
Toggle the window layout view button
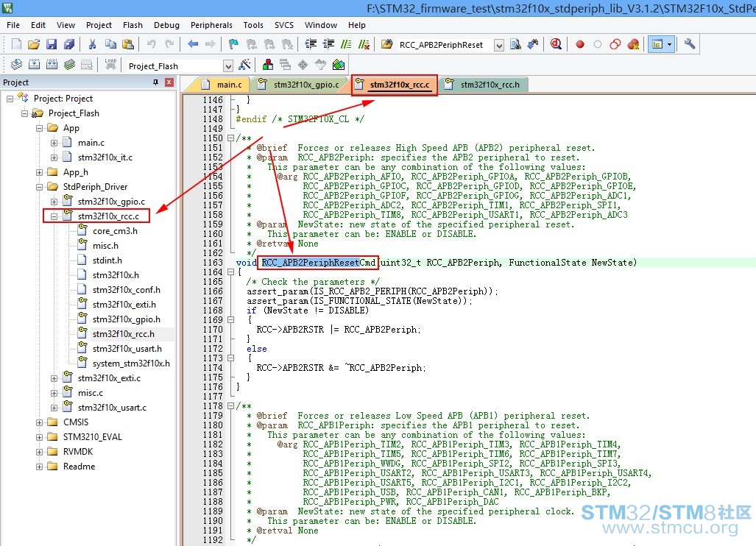click(657, 44)
